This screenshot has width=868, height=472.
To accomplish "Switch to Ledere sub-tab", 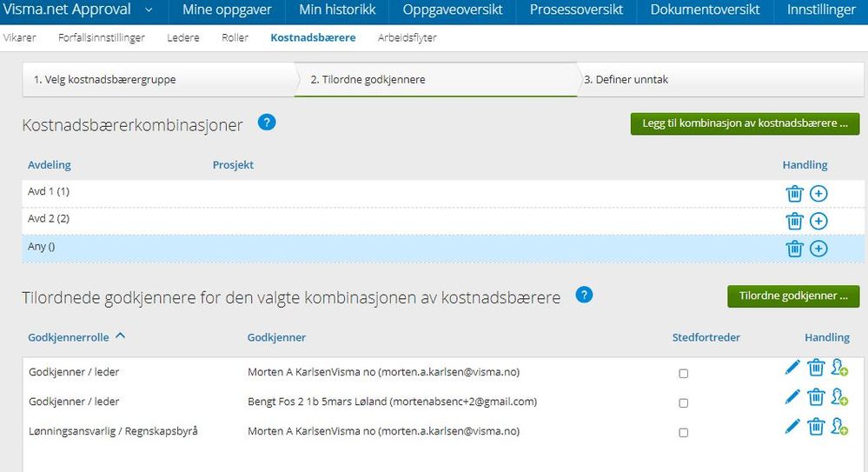I will coord(183,37).
